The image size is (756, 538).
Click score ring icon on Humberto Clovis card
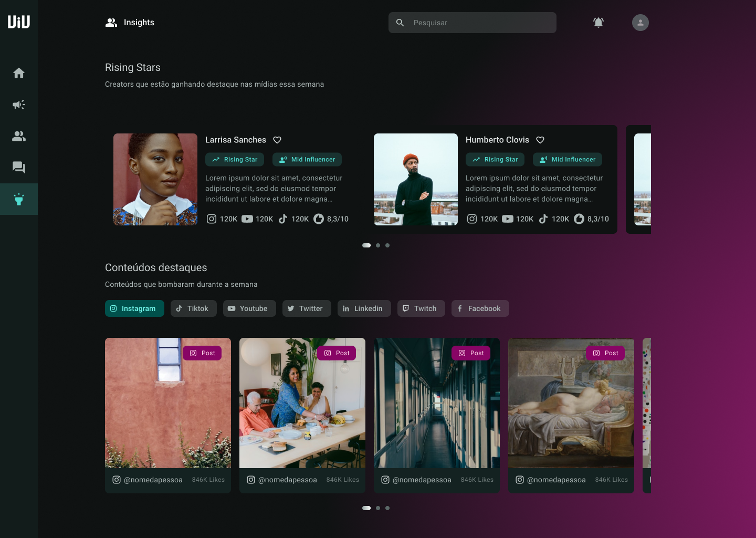(579, 219)
